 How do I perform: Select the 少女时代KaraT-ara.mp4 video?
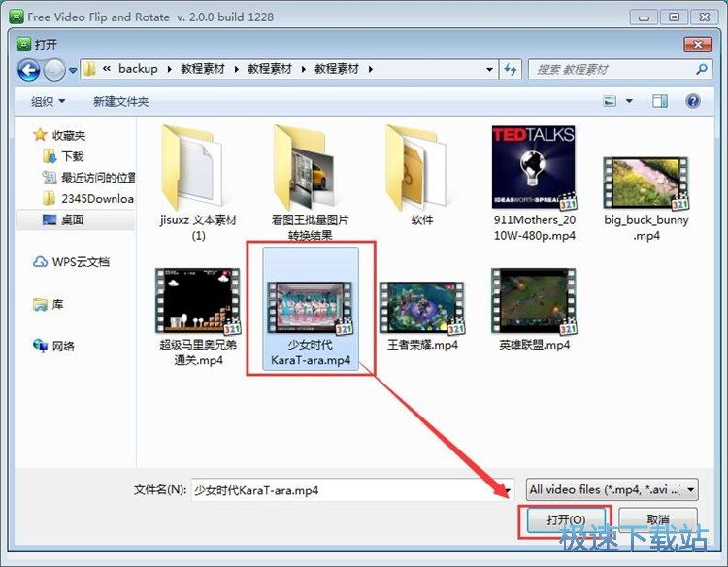pyautogui.click(x=311, y=309)
